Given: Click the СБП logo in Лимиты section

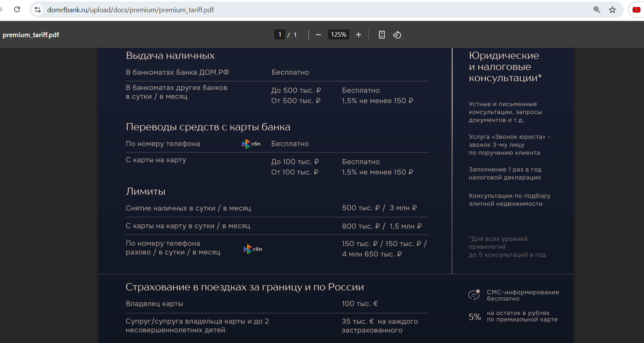Looking at the screenshot, I should pos(253,249).
